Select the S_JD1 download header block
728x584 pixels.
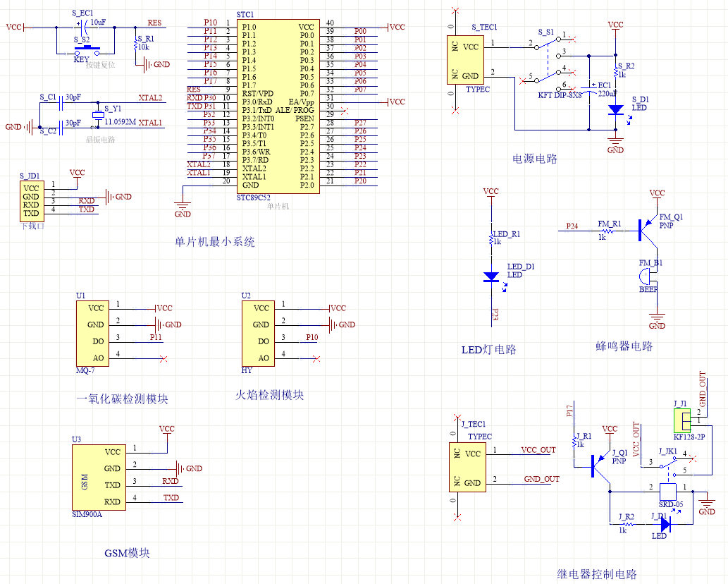point(32,201)
